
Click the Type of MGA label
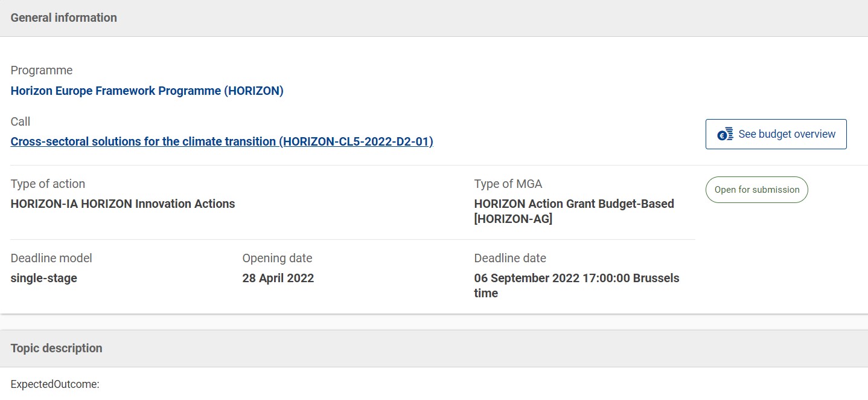tap(508, 184)
